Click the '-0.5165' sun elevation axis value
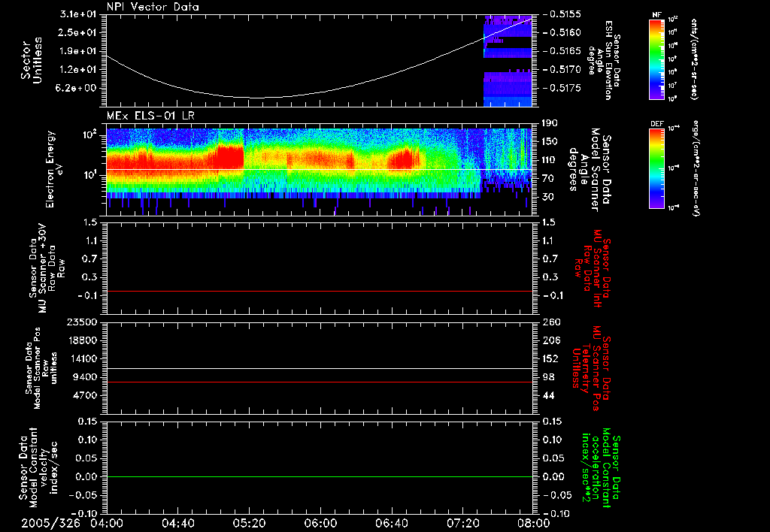Viewport: 770px width, 532px height. (x=562, y=51)
